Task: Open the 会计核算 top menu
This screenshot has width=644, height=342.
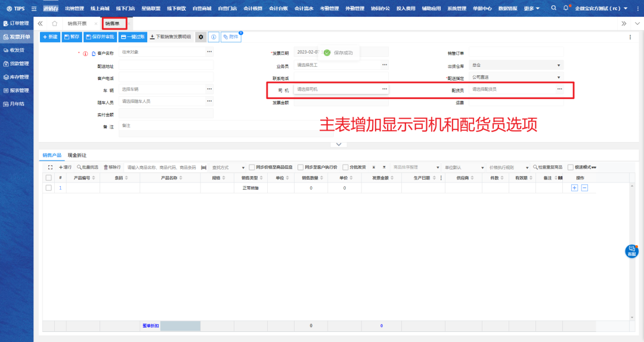Action: pos(255,8)
